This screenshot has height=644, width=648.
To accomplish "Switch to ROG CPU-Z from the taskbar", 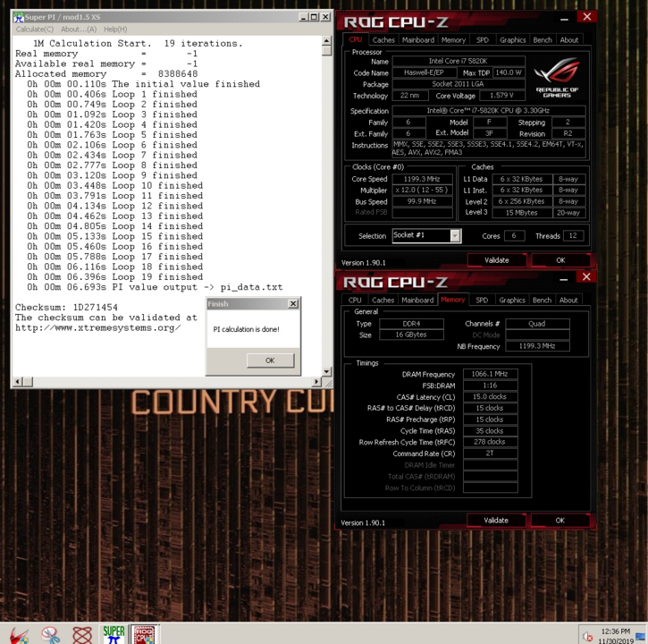I will pyautogui.click(x=144, y=635).
